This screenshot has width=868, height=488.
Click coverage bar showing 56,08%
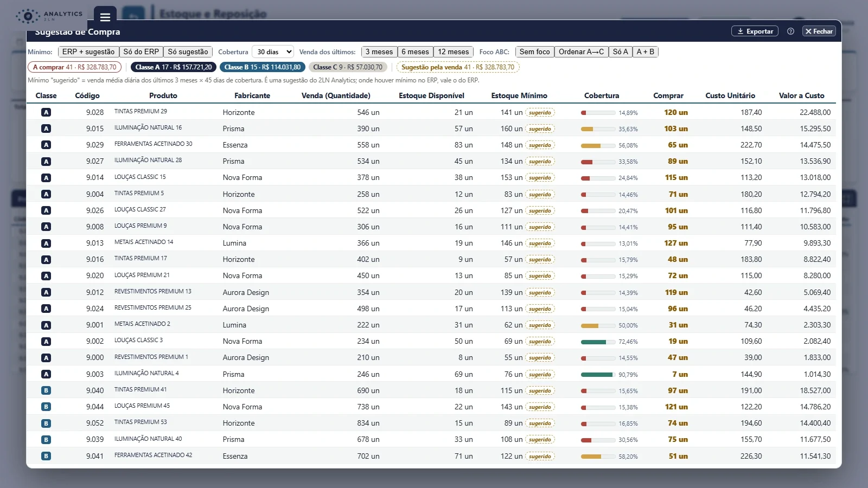tap(598, 145)
